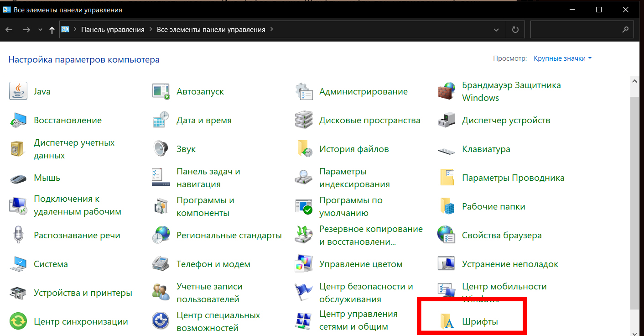Open the recent locations dropdown arrow
Image resolution: width=644 pixels, height=336 pixels.
[x=40, y=30]
